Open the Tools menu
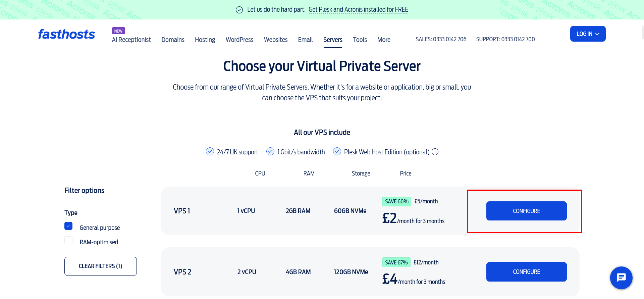Screen dimensions: 644x299 coord(360,40)
